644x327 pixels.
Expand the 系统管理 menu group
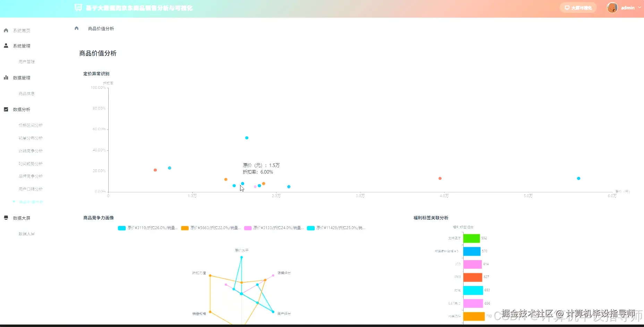(x=22, y=46)
